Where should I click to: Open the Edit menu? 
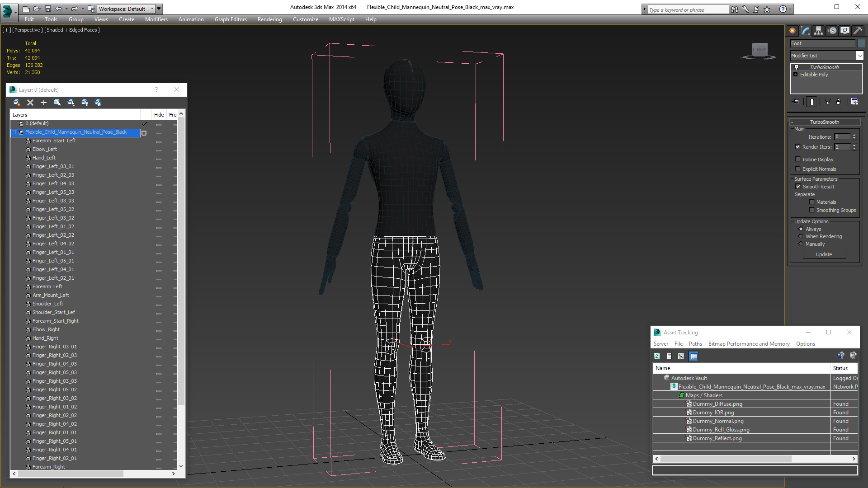point(29,19)
